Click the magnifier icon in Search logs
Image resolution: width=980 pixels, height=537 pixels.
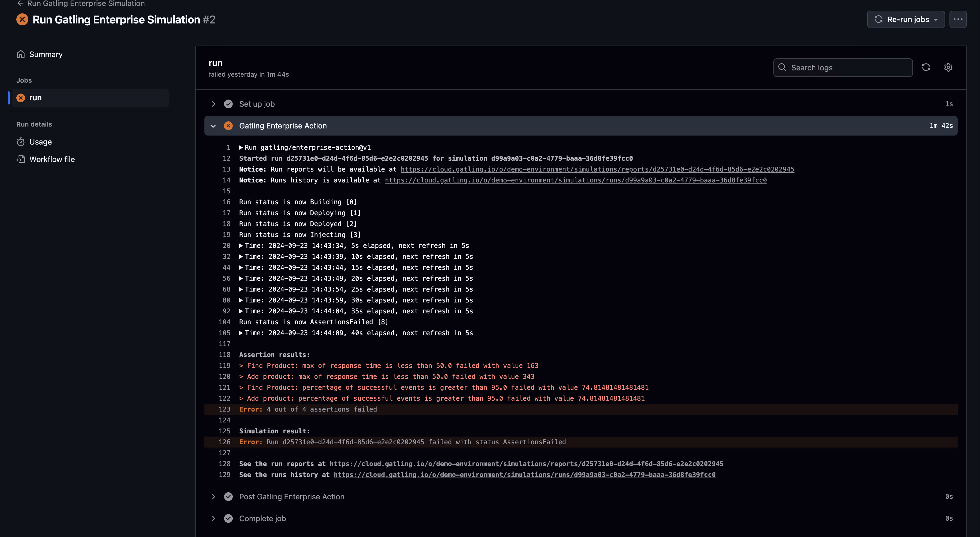coord(782,67)
